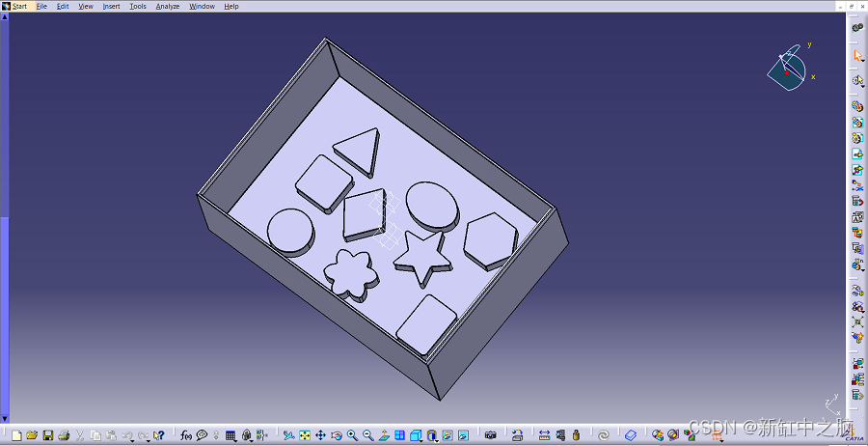Click the 3D compass in the viewport
This screenshot has width=868, height=446.
[x=789, y=68]
